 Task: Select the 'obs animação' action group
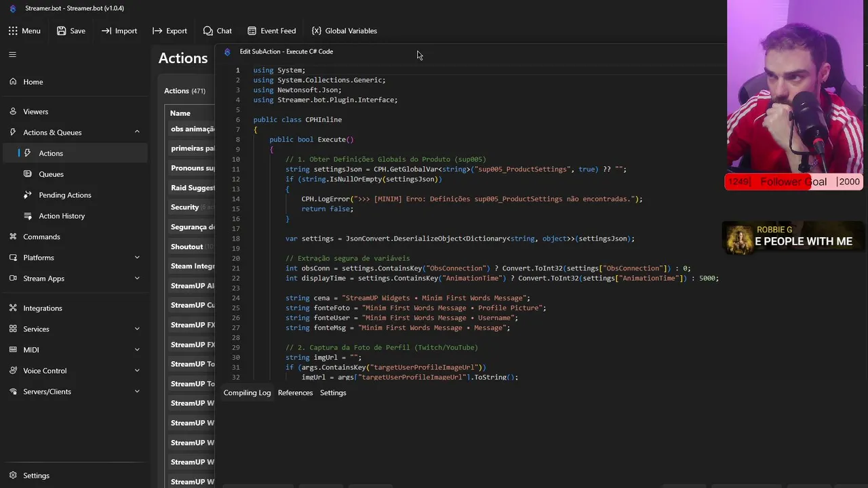[x=193, y=129]
